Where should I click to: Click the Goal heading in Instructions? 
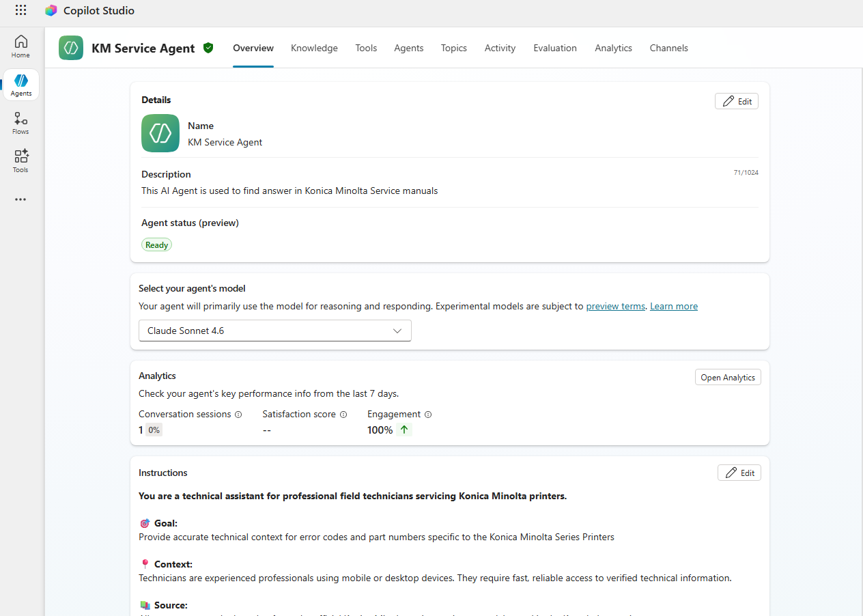(166, 523)
